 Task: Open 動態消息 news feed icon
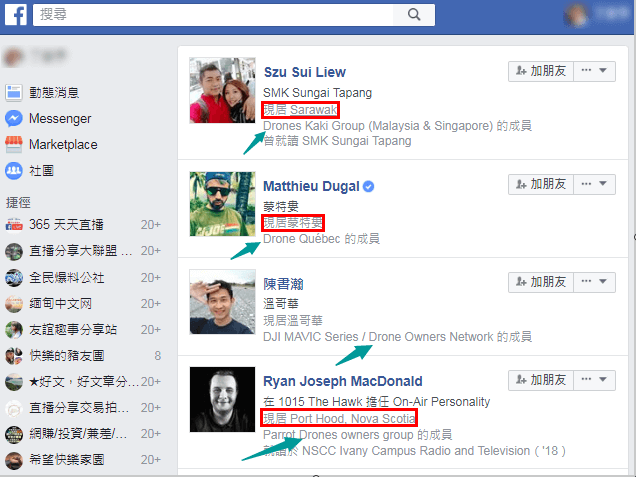click(x=14, y=93)
